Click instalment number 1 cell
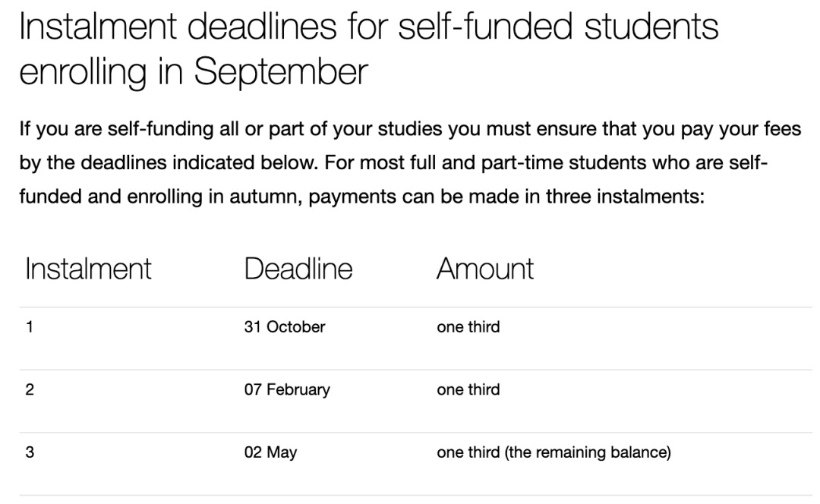Image resolution: width=820 pixels, height=504 pixels. click(x=30, y=328)
